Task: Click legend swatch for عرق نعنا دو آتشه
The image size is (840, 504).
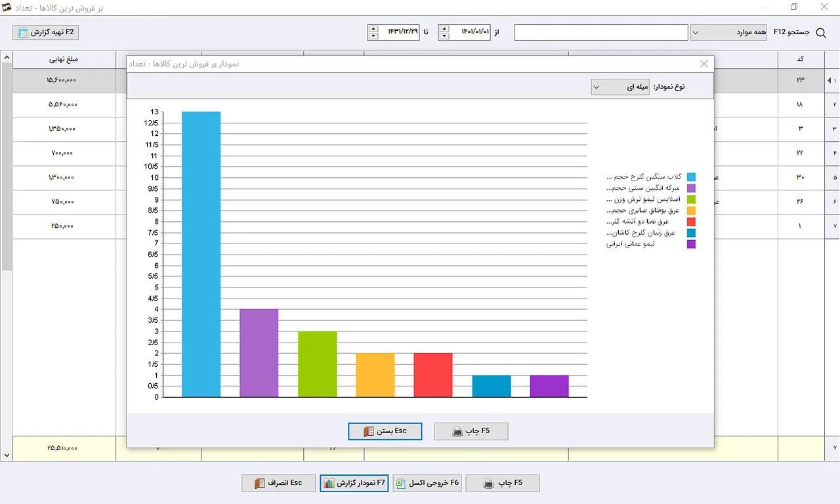Action: point(691,222)
